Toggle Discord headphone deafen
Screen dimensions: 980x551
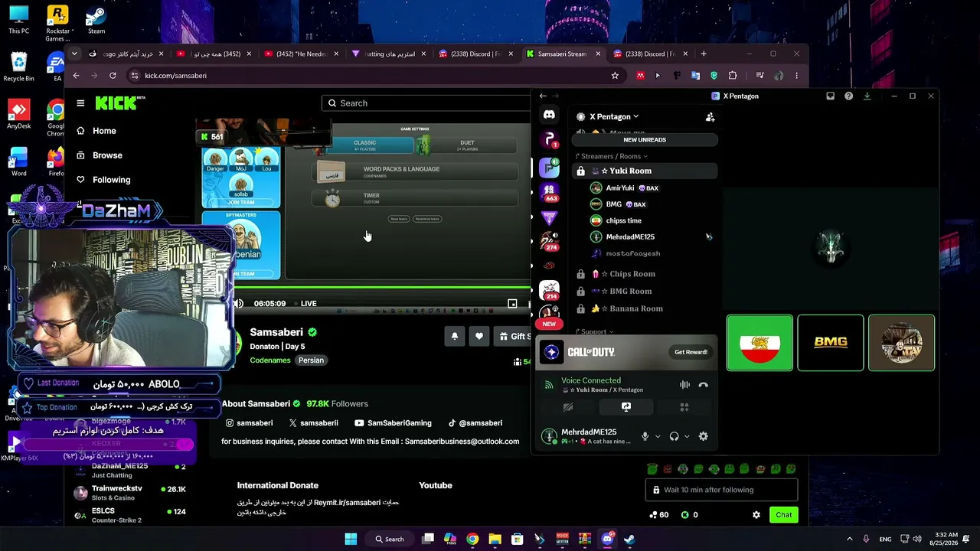click(x=674, y=436)
